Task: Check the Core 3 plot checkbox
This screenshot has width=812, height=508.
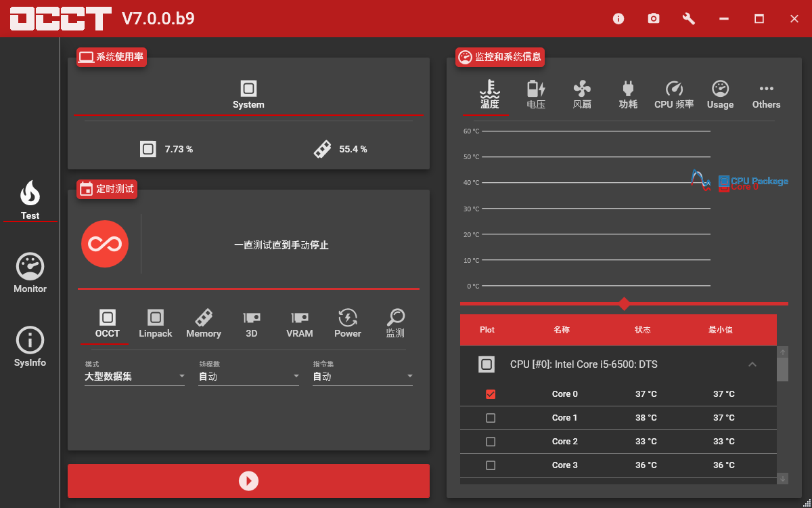Action: tap(491, 465)
